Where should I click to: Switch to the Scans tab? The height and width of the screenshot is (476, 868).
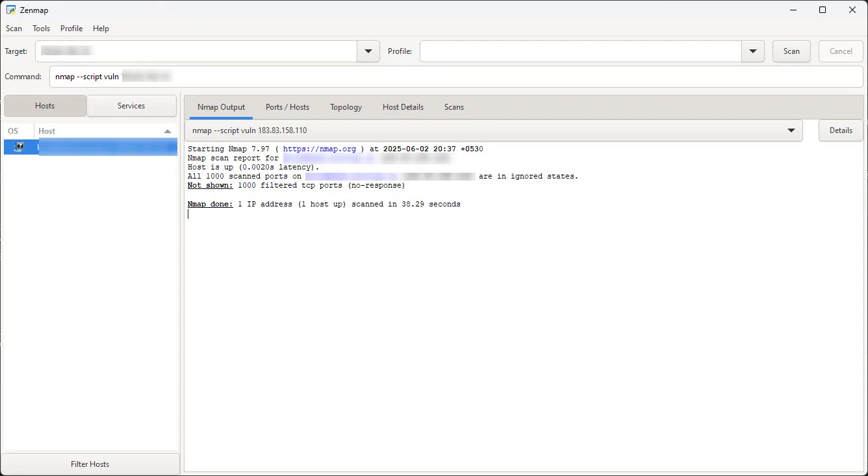pyautogui.click(x=454, y=107)
